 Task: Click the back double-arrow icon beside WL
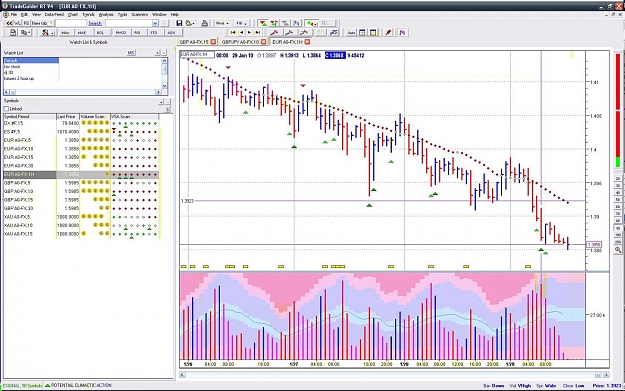pos(9,24)
